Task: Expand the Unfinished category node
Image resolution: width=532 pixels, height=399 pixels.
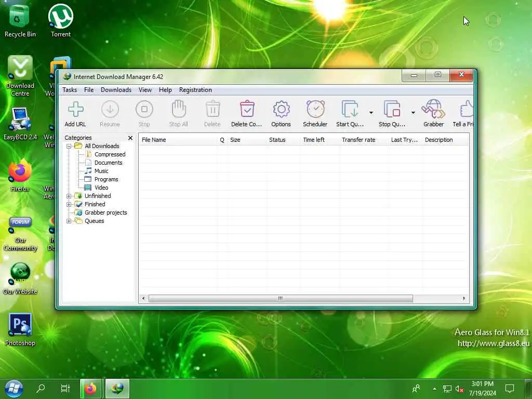Action: tap(69, 196)
